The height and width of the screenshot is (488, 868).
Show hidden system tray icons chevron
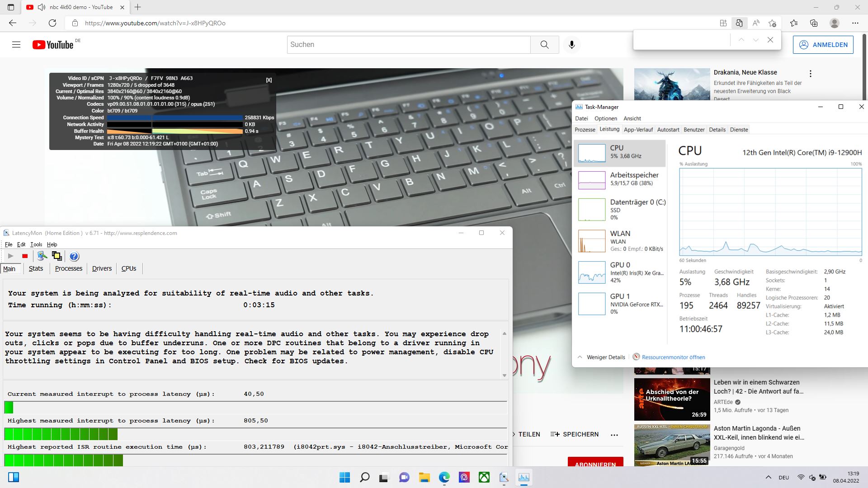[768, 477]
